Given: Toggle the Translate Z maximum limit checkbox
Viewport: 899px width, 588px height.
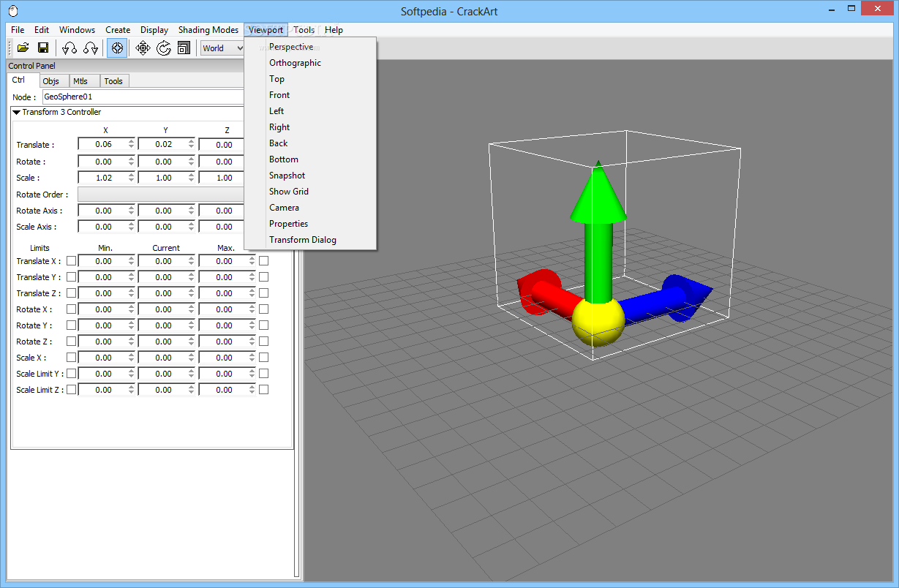Looking at the screenshot, I should pyautogui.click(x=263, y=293).
